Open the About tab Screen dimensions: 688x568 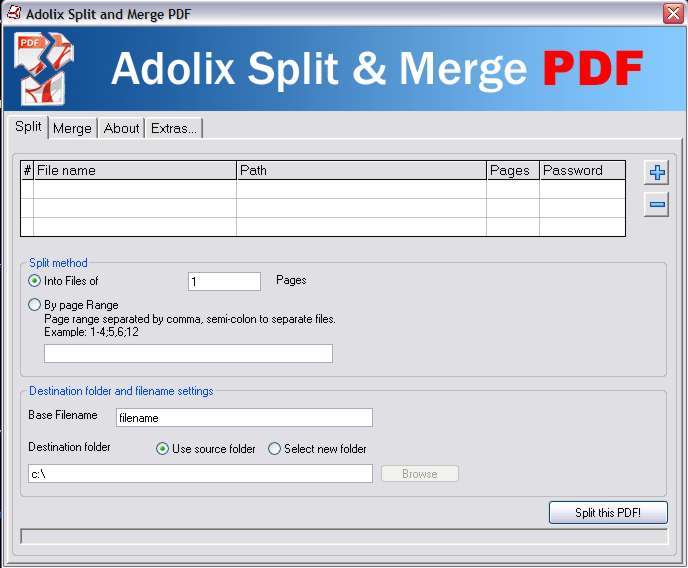[122, 129]
